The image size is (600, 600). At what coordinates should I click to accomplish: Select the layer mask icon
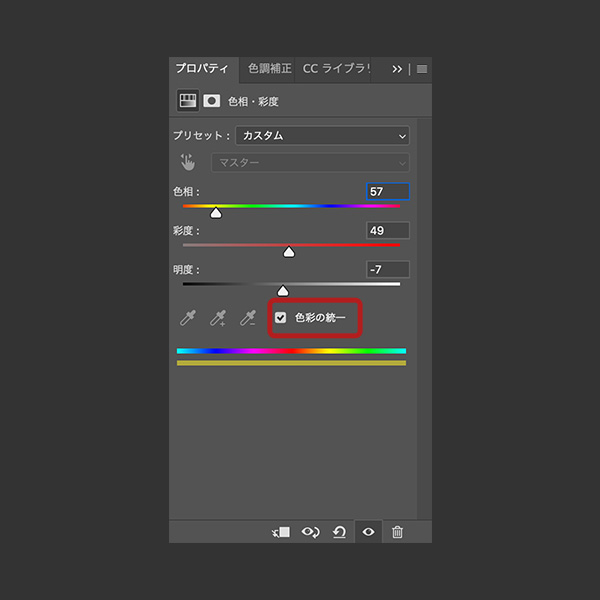(212, 101)
